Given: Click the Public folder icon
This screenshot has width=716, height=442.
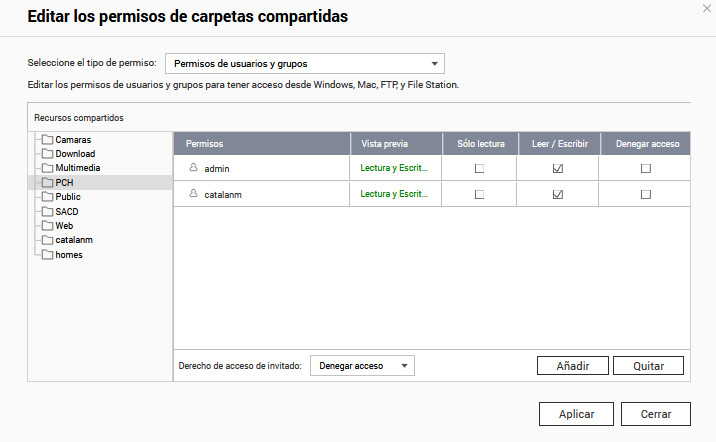Looking at the screenshot, I should click(x=47, y=197).
